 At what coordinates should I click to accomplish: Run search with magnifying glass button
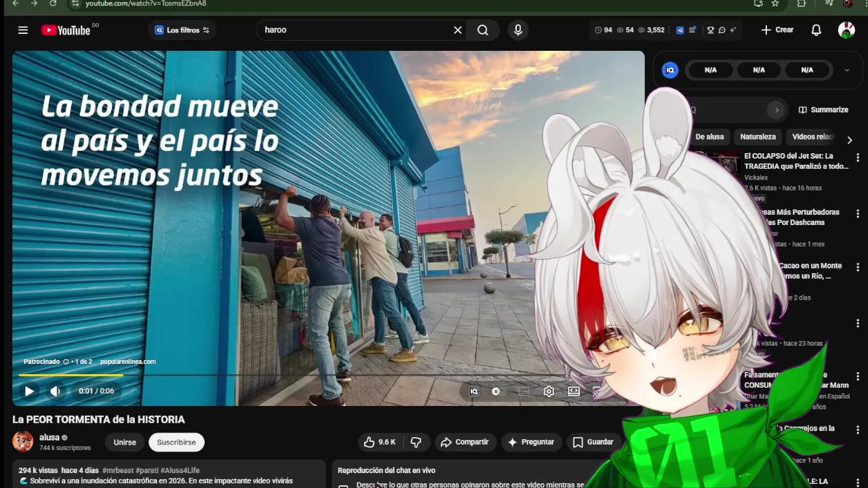point(483,30)
